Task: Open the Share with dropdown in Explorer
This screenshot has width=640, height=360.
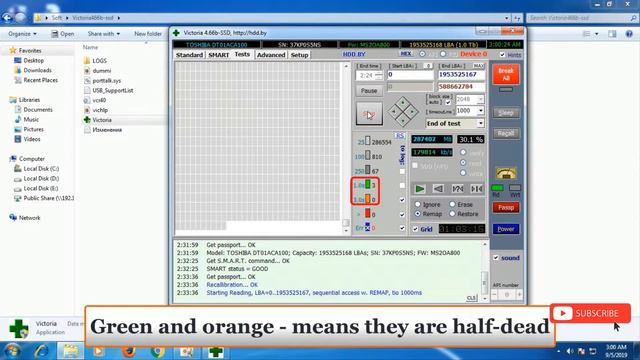Action: 104,34
